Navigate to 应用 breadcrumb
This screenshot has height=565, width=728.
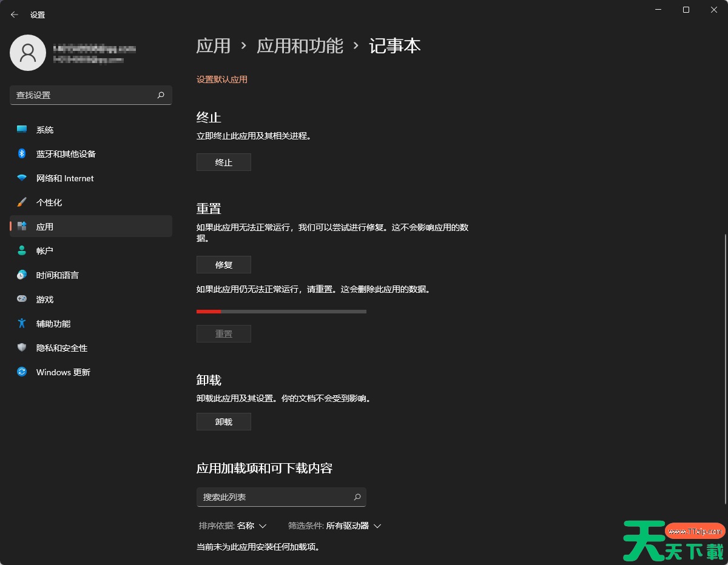point(214,46)
